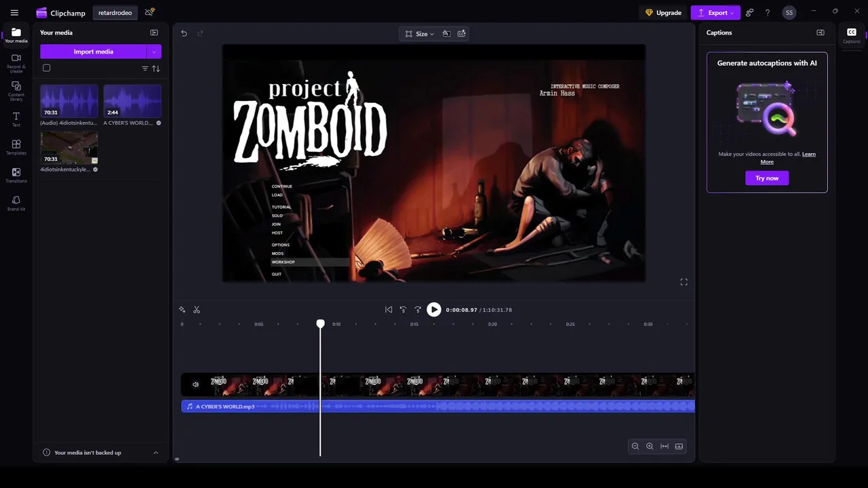
Task: Open the Your media sidebar tab
Action: [x=16, y=35]
